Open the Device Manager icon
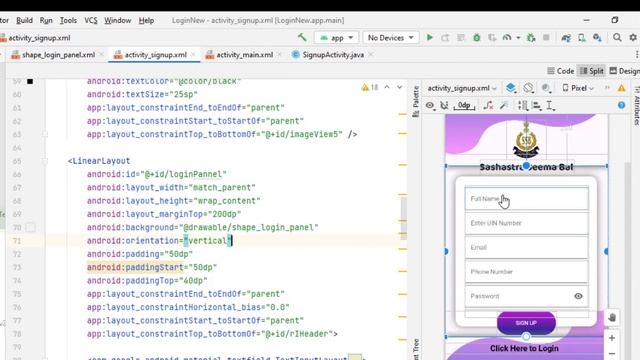The height and width of the screenshot is (360, 640). pyautogui.click(x=582, y=38)
